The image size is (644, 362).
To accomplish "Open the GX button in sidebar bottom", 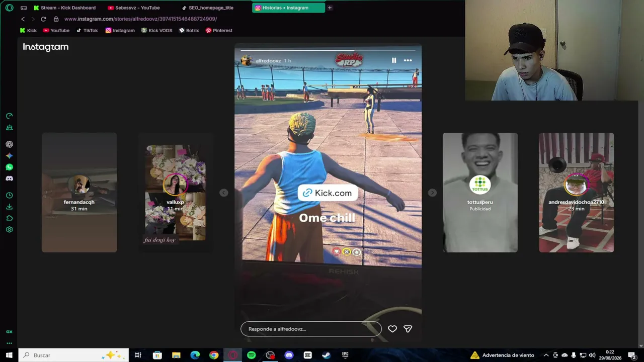I will coord(9,332).
